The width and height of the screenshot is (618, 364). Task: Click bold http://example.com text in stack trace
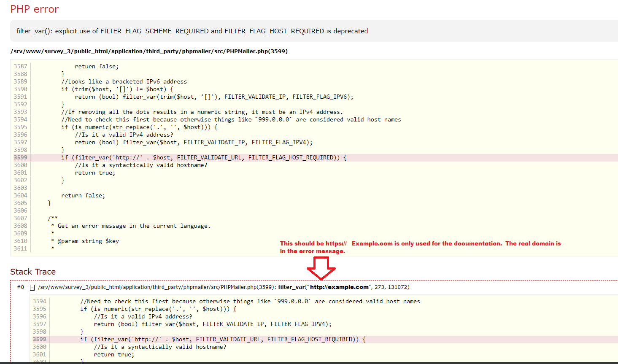[x=339, y=287]
